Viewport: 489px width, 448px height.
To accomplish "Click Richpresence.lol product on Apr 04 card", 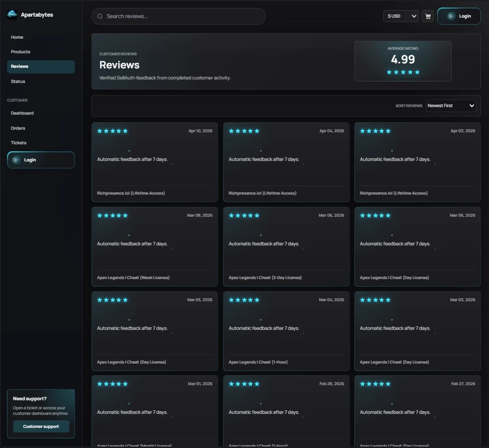I will click(x=262, y=193).
